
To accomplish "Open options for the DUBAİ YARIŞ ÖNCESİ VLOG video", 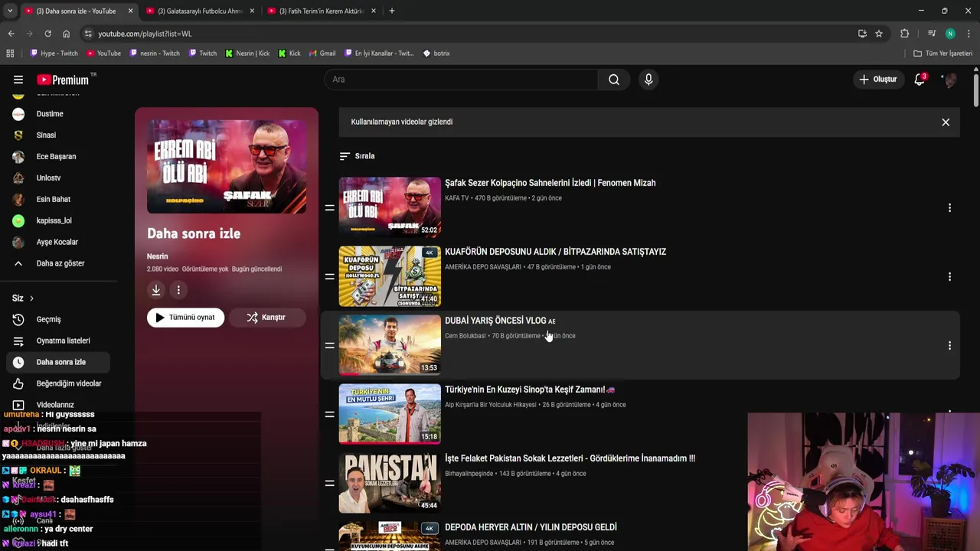I will 949,346.
